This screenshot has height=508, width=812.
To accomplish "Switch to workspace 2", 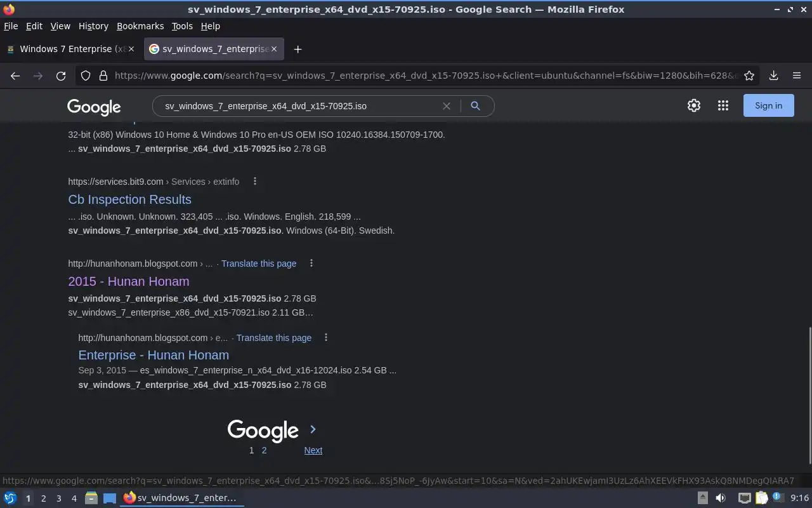I will point(43,498).
